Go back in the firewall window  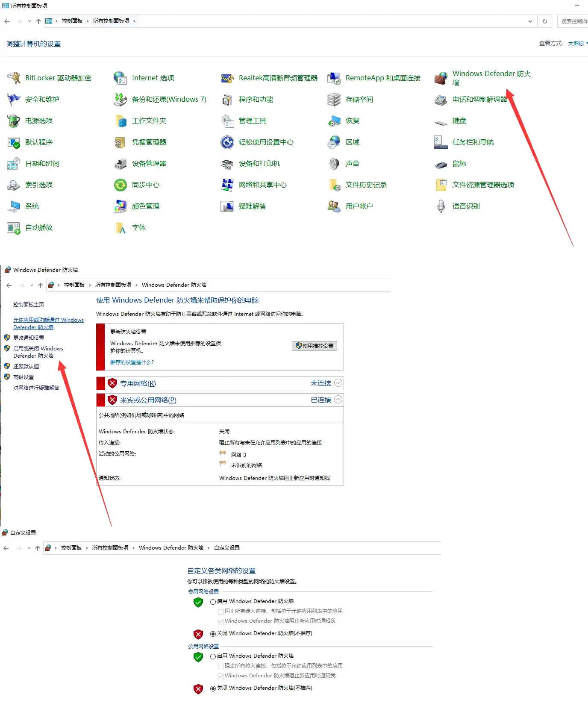9,285
